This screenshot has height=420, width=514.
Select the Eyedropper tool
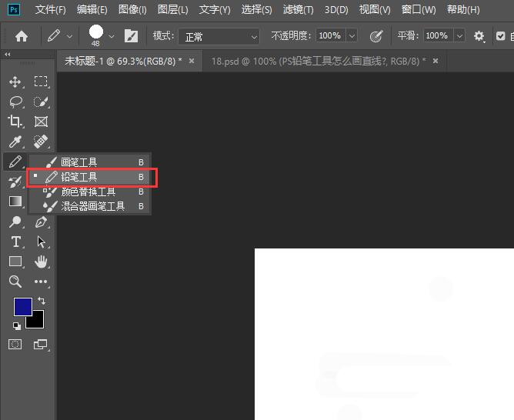point(15,142)
